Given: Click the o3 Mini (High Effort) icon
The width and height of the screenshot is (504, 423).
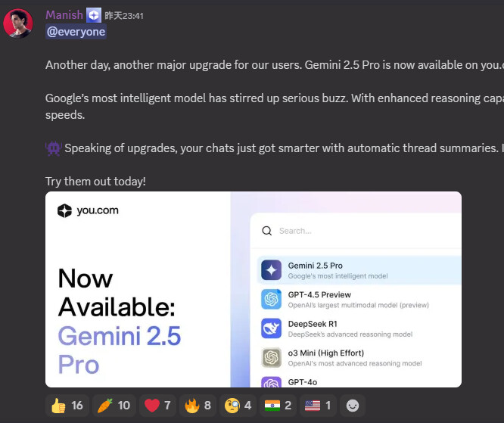Looking at the screenshot, I should 271,357.
